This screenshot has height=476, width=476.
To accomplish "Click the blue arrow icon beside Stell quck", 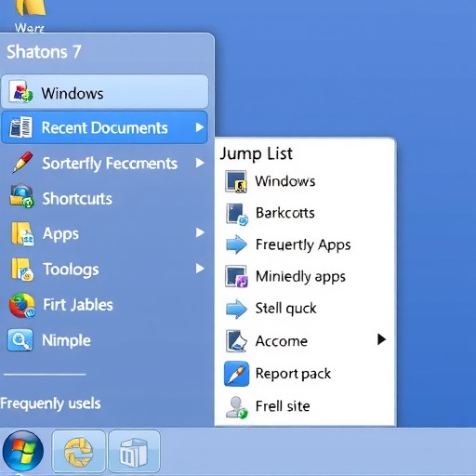I will pos(236,309).
